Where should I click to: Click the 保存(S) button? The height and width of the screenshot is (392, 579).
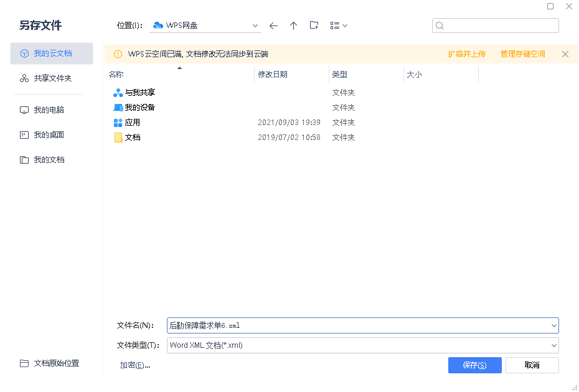click(474, 365)
